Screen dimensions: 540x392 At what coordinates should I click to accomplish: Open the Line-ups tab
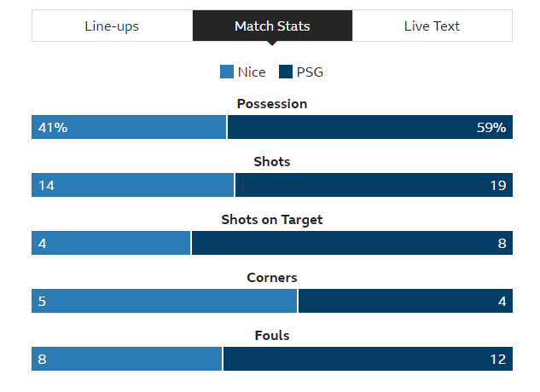(113, 26)
